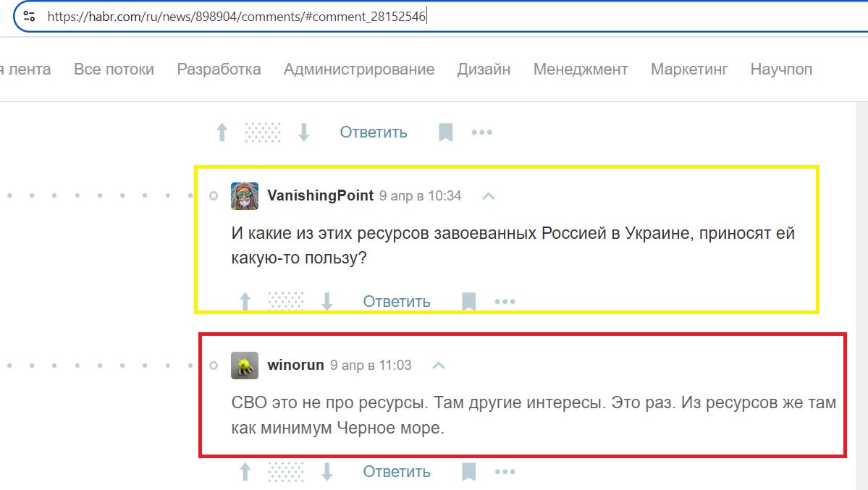Click Ответить under VanishingPoint's comment
The image size is (868, 490).
click(x=397, y=302)
